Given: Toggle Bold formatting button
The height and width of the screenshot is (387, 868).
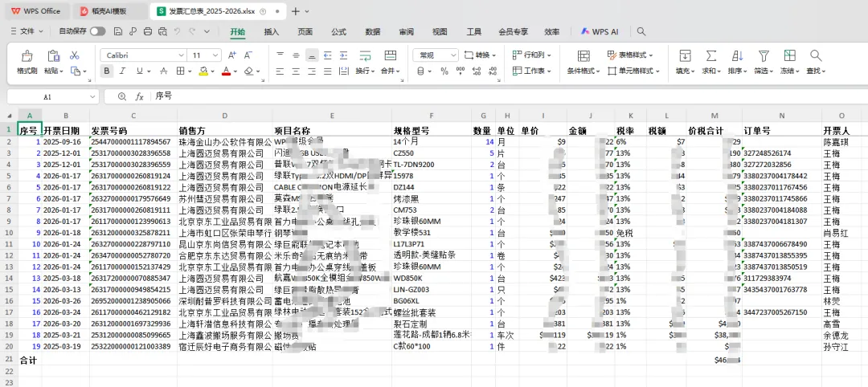Looking at the screenshot, I should click(x=107, y=71).
